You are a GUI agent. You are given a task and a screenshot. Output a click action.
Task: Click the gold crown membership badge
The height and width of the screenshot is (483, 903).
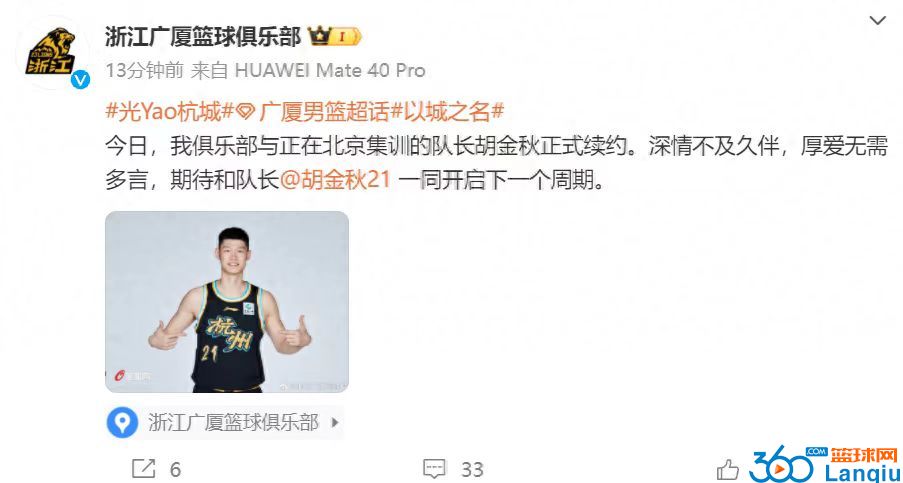point(335,37)
